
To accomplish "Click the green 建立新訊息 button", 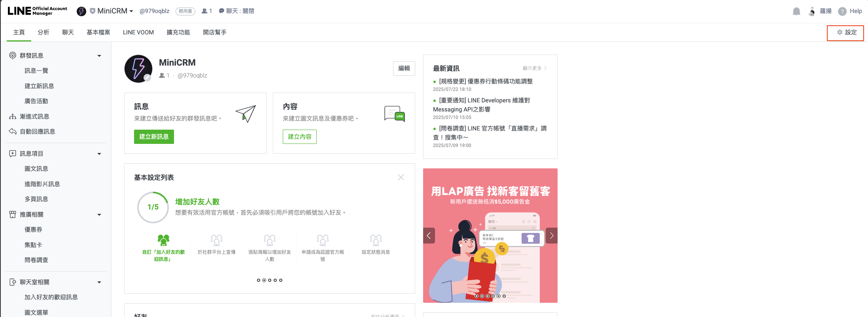I will (x=154, y=137).
